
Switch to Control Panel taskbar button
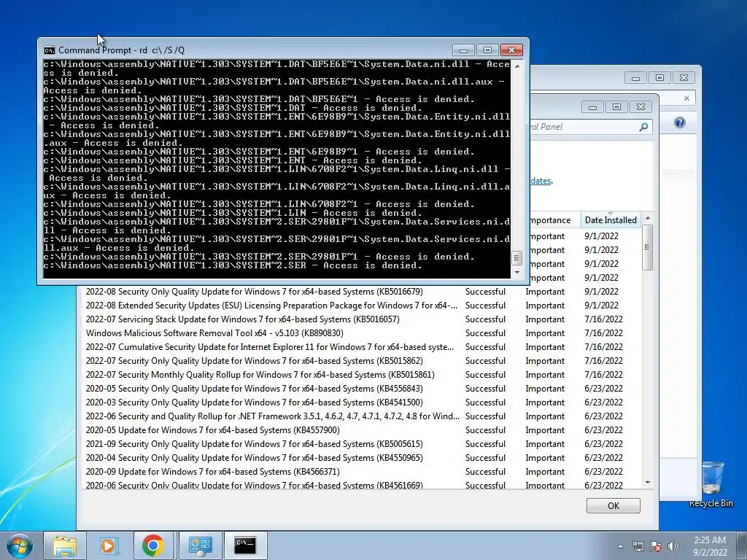click(x=200, y=545)
